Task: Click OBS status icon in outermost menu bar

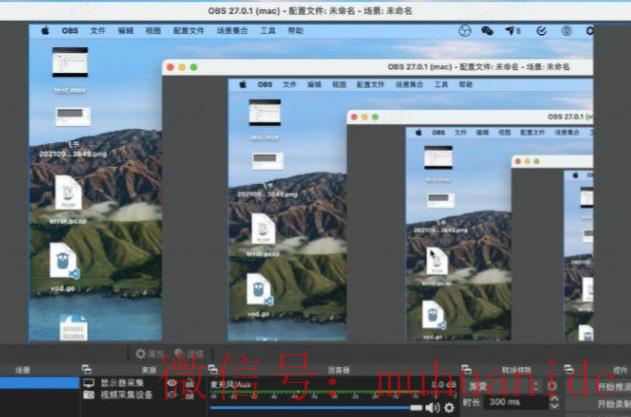Action: point(465,31)
